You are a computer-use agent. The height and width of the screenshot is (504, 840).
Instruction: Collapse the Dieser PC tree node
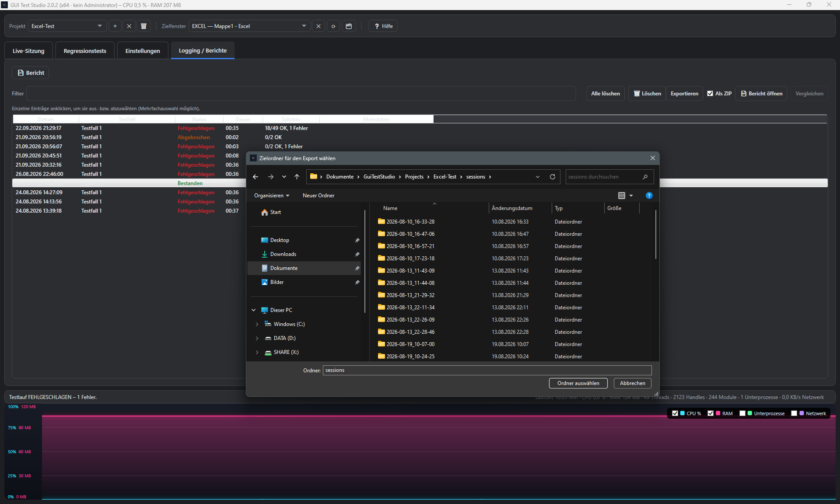[x=253, y=310]
